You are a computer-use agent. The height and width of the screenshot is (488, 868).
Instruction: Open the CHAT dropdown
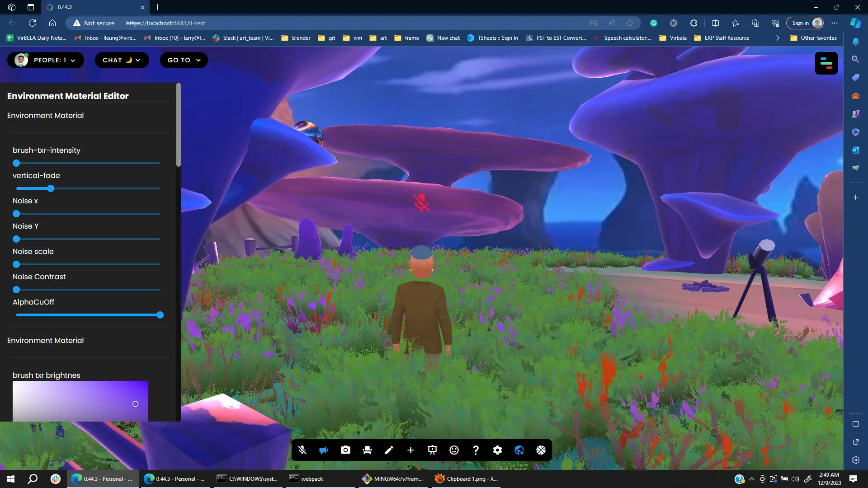pos(122,60)
